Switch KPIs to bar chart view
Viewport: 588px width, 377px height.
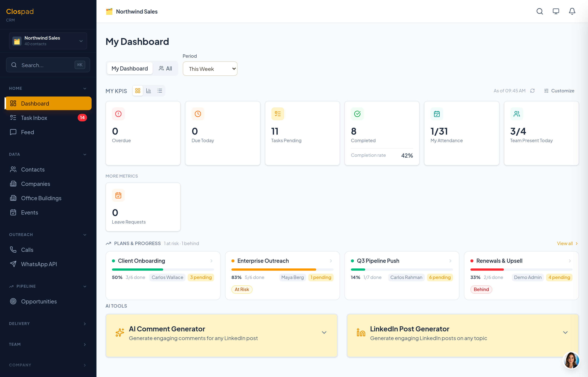coord(149,91)
